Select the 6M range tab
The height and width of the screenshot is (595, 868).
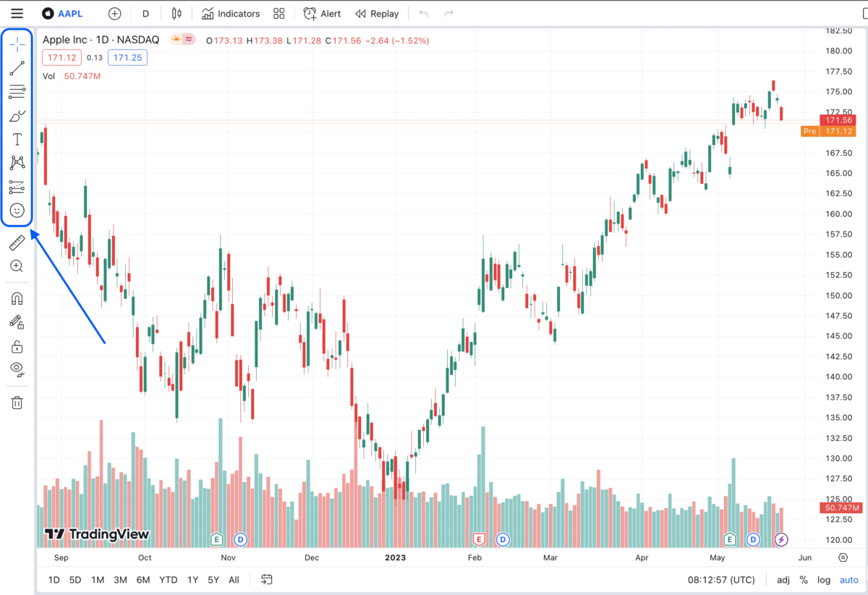pos(143,580)
